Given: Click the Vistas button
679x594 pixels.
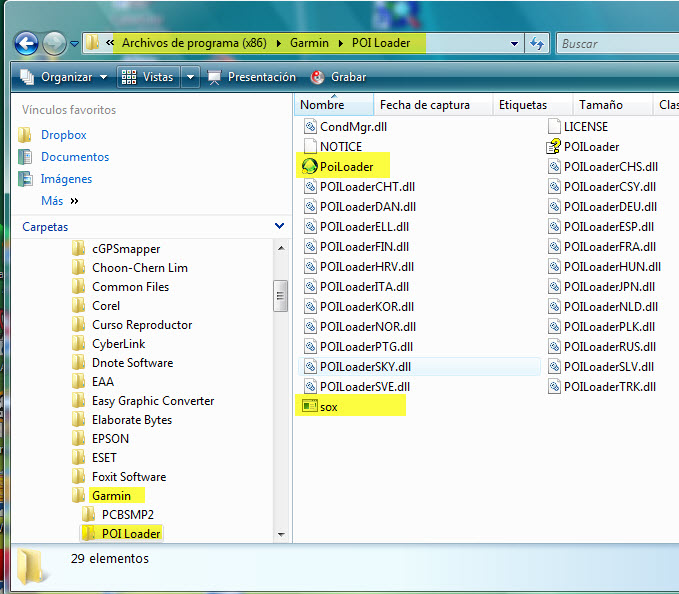Looking at the screenshot, I should (x=148, y=77).
